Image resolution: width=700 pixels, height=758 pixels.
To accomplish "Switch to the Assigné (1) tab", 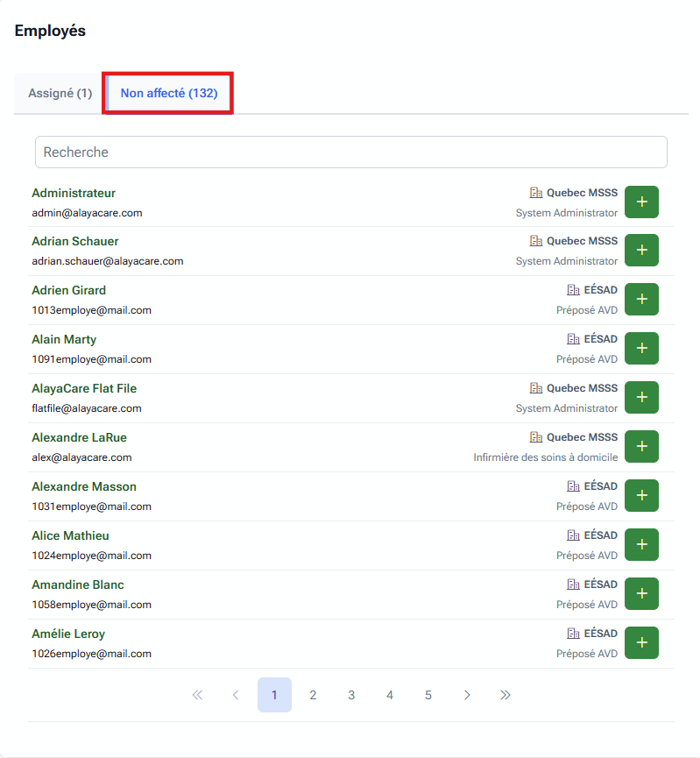I will point(60,93).
